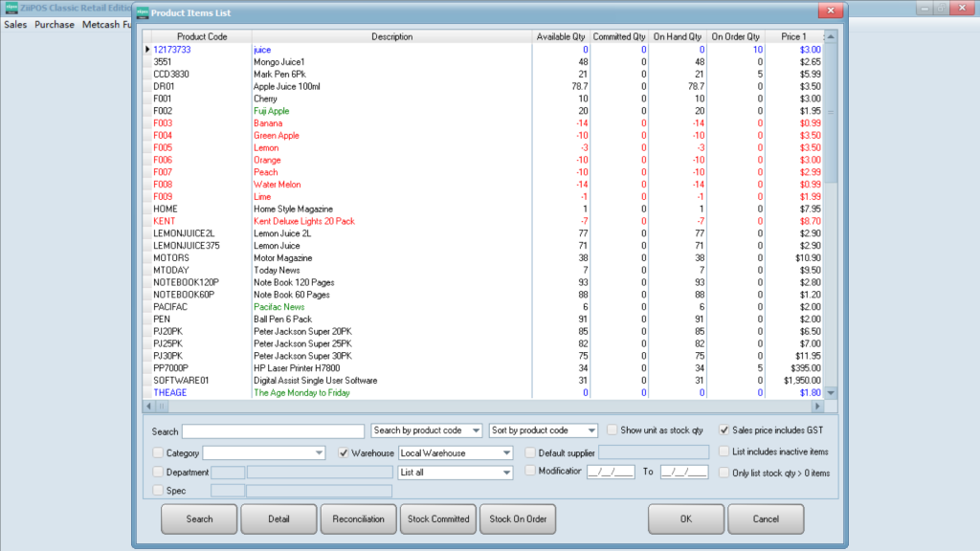Open the Local Warehouse dropdown
Viewport: 980px width, 551px height.
506,452
